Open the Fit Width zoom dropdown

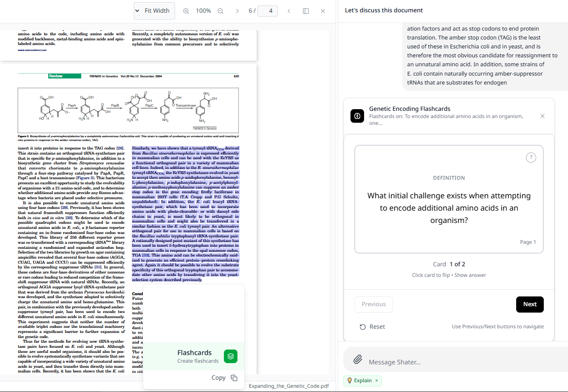154,11
